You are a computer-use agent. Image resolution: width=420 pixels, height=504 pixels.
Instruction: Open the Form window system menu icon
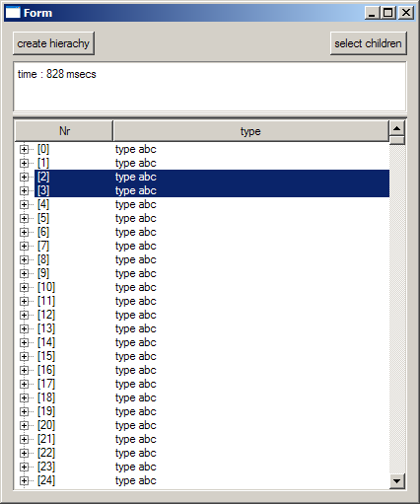(13, 13)
